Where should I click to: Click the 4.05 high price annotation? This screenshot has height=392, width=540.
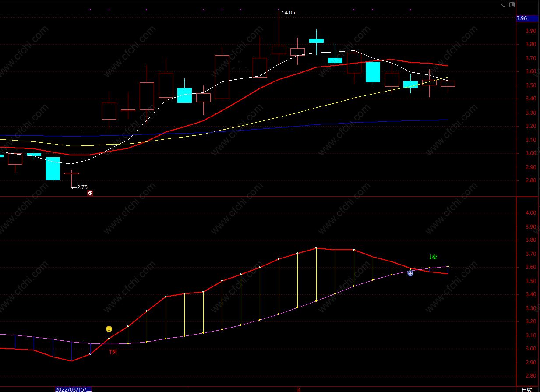(x=289, y=13)
